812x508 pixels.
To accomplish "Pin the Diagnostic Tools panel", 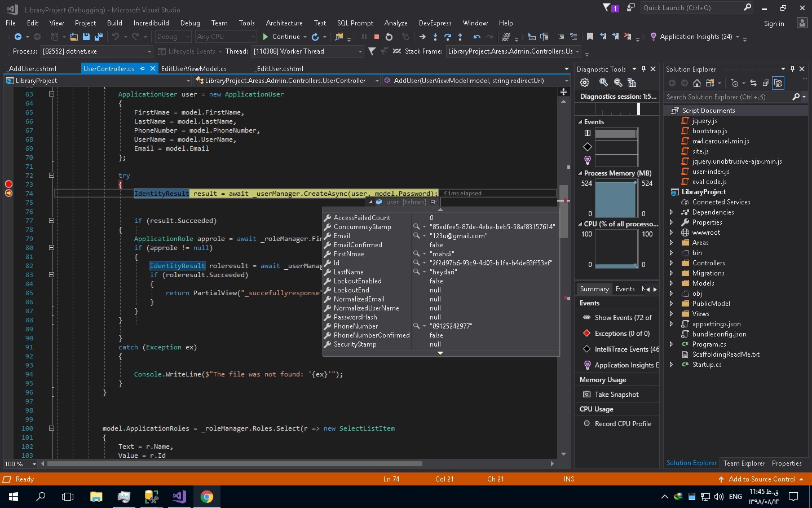I will pos(643,69).
